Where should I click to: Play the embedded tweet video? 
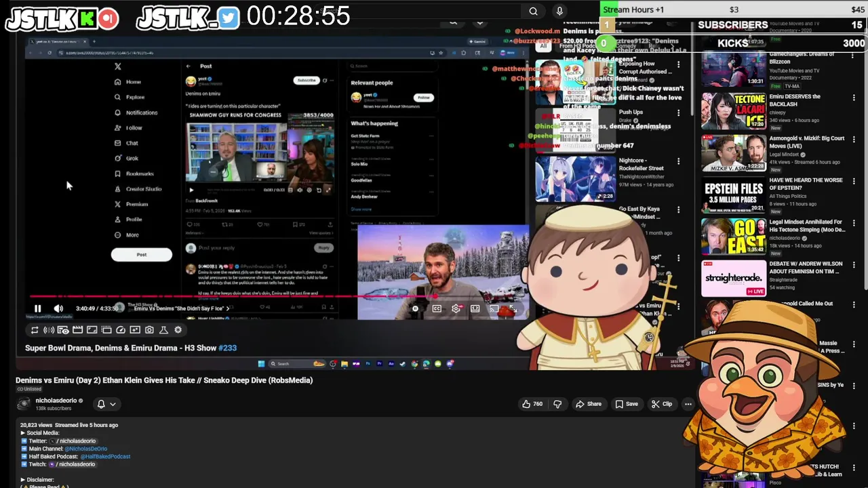tap(191, 190)
